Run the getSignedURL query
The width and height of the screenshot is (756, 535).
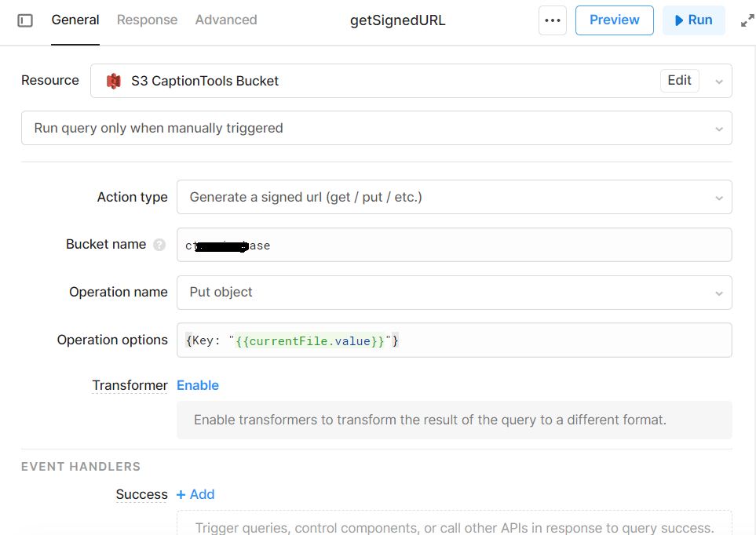click(693, 20)
